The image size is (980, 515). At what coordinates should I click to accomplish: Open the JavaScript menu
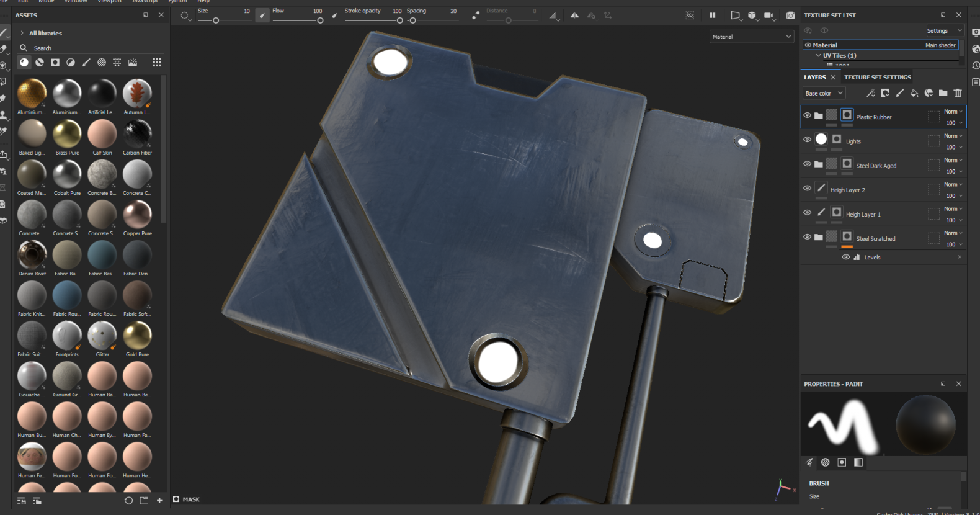coord(145,1)
